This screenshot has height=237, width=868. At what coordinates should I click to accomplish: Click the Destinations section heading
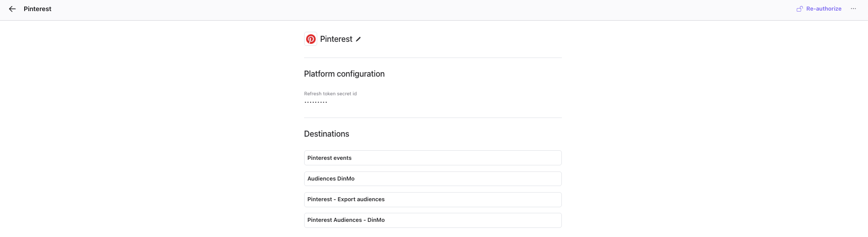pyautogui.click(x=326, y=134)
